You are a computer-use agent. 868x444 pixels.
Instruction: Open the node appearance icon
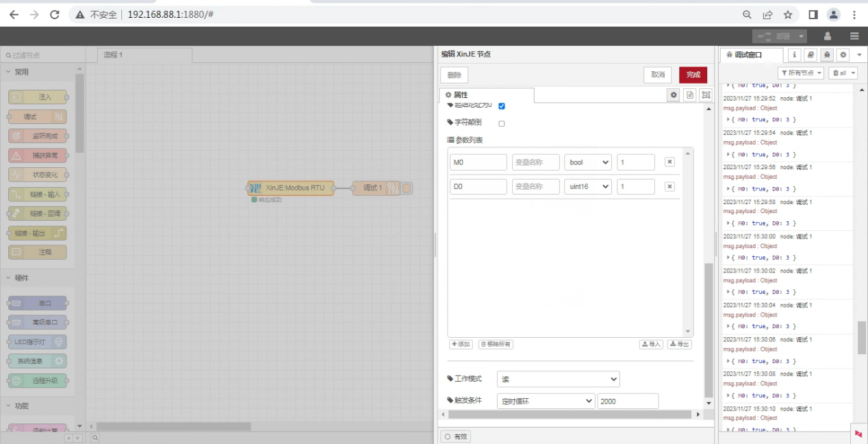[706, 95]
